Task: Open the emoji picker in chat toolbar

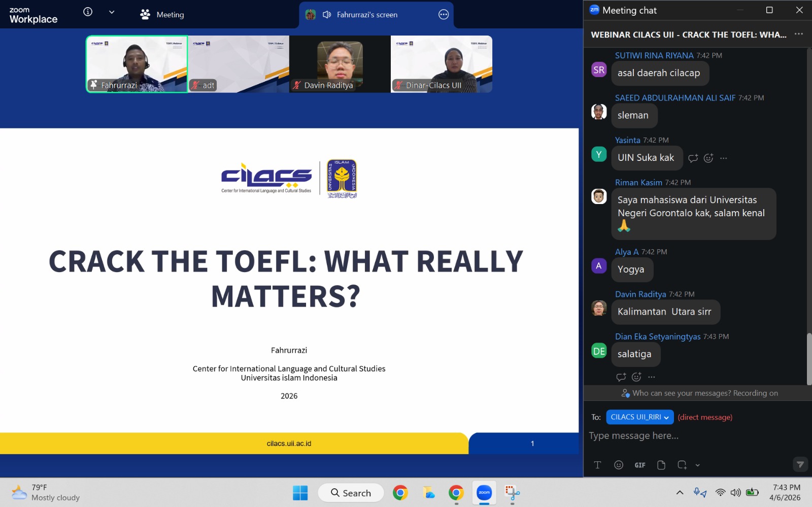Action: pyautogui.click(x=618, y=465)
